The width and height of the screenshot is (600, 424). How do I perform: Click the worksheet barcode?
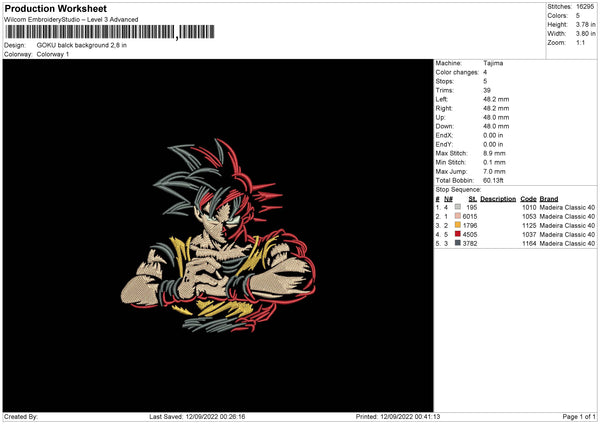[x=109, y=32]
